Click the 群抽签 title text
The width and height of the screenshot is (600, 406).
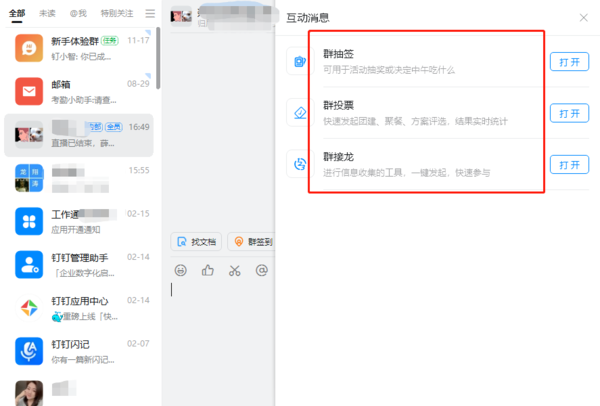pos(339,54)
